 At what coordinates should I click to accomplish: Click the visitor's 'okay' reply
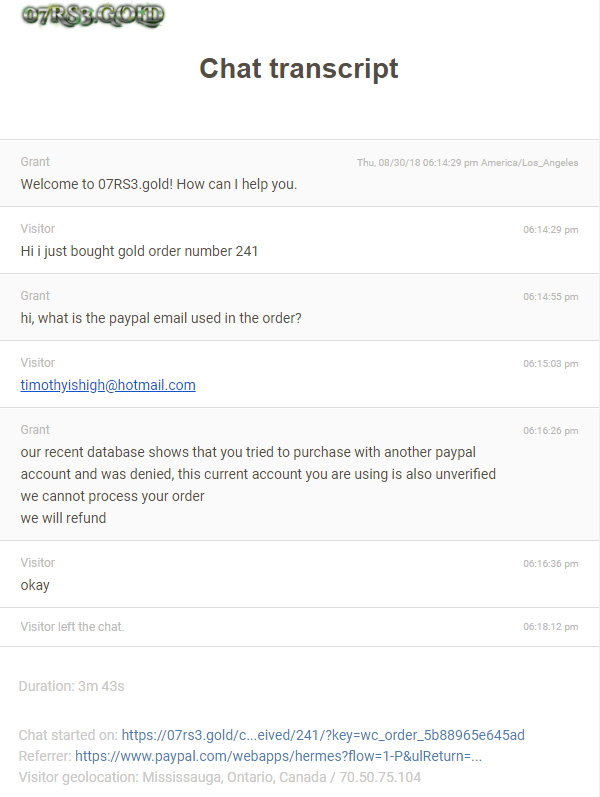(x=35, y=586)
